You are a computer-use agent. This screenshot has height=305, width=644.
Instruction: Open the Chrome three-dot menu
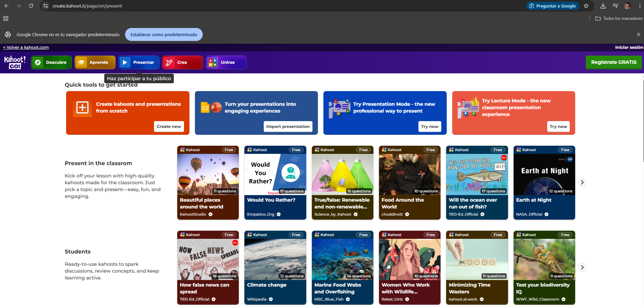[640, 6]
